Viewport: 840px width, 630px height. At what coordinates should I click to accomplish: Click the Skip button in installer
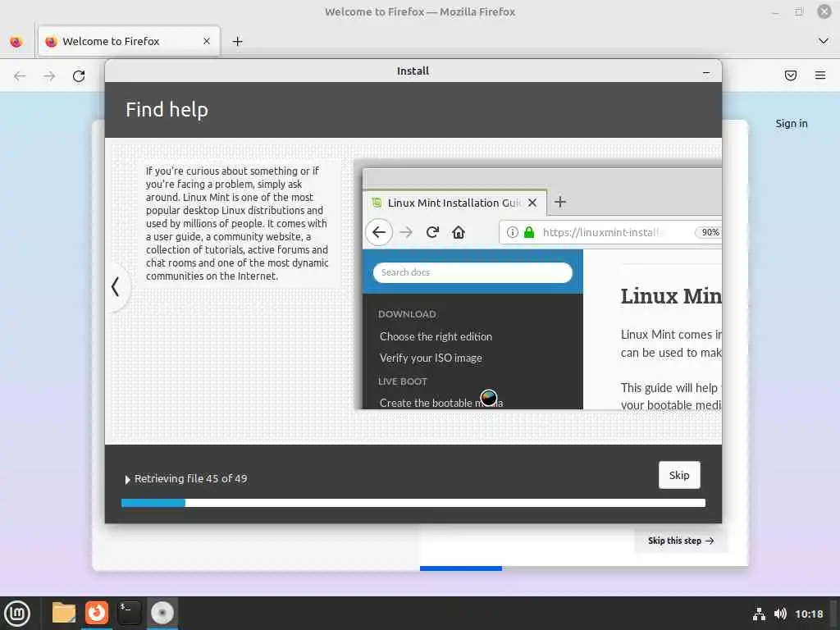coord(678,475)
